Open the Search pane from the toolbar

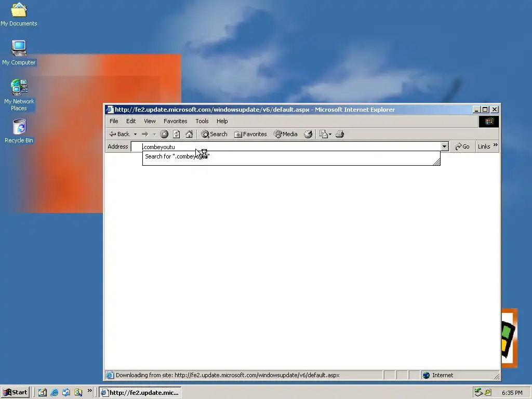pos(214,135)
